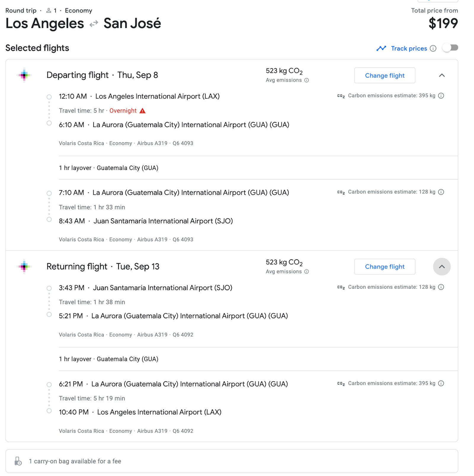Click the arrival circle marker at SJO 8:43 AM
474x476 pixels.
pos(49,220)
